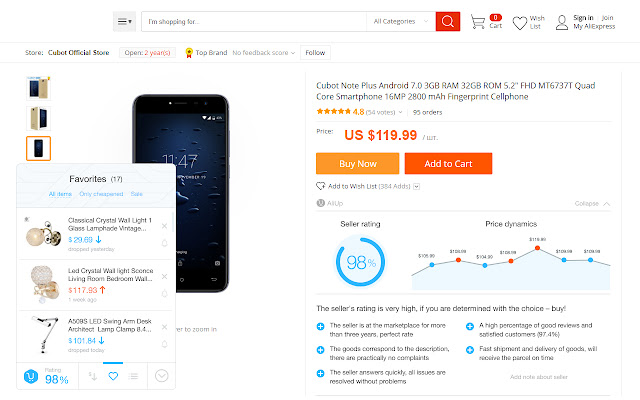The image size is (640, 400).
Task: Click the account profile icon
Action: 562,21
